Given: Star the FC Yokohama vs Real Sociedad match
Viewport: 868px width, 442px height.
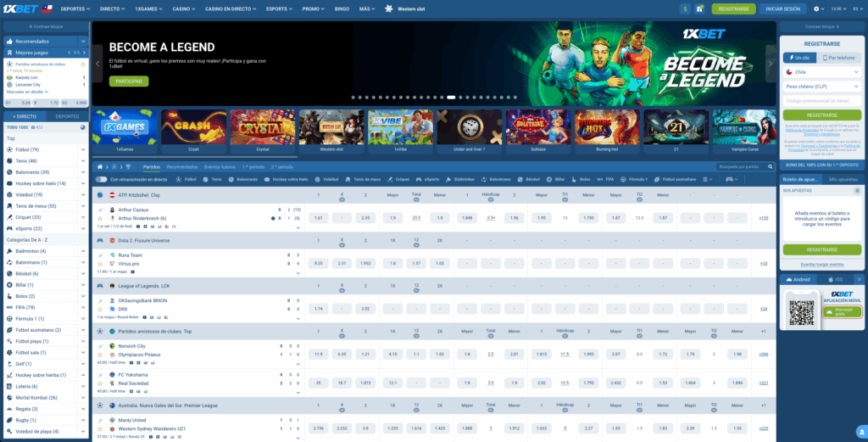Looking at the screenshot, I should point(100,383).
